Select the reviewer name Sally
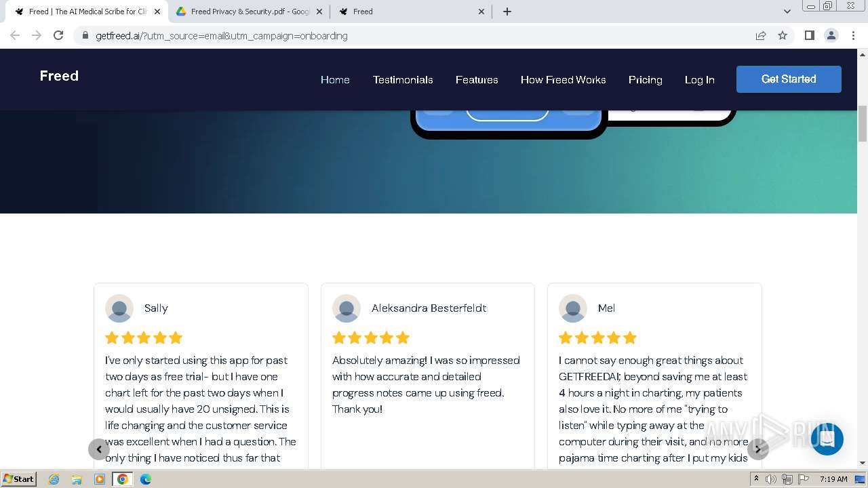 click(156, 308)
